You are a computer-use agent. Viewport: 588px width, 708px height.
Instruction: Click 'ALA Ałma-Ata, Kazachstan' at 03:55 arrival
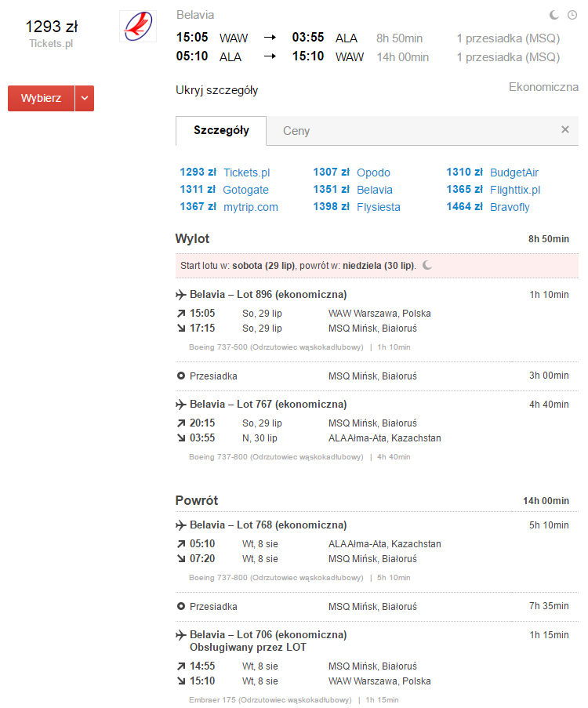[x=385, y=438]
